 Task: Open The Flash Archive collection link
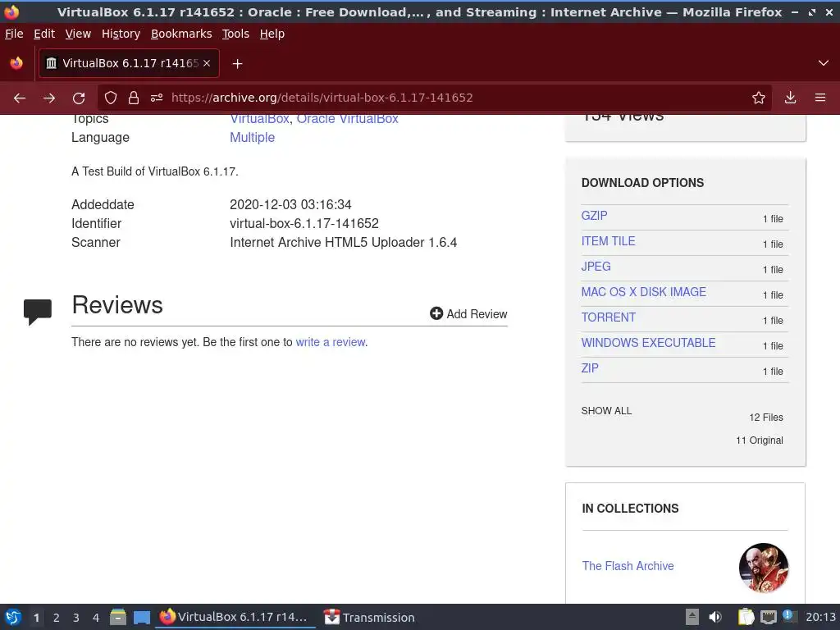(x=628, y=566)
